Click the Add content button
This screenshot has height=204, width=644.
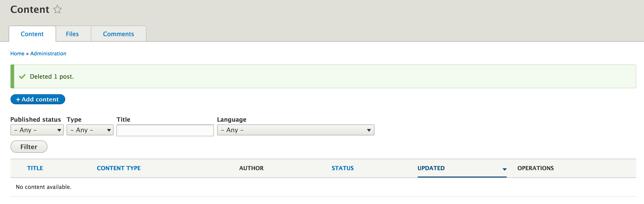click(x=38, y=99)
